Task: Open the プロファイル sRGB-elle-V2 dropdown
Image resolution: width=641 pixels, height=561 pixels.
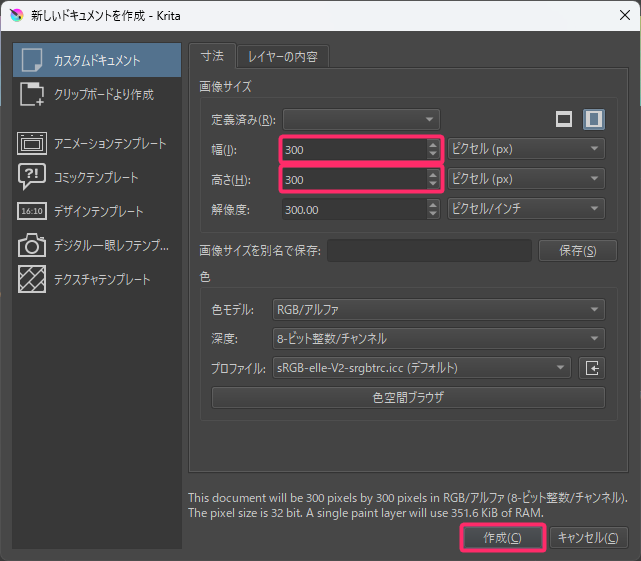Action: click(421, 368)
